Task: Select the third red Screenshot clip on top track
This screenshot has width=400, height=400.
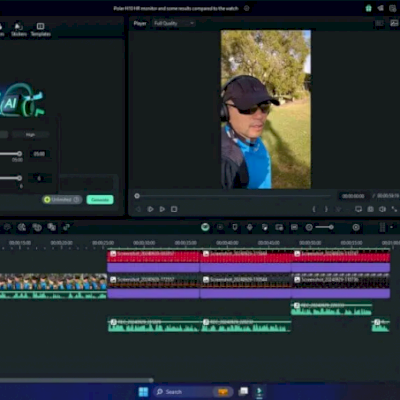Action: coord(341,261)
